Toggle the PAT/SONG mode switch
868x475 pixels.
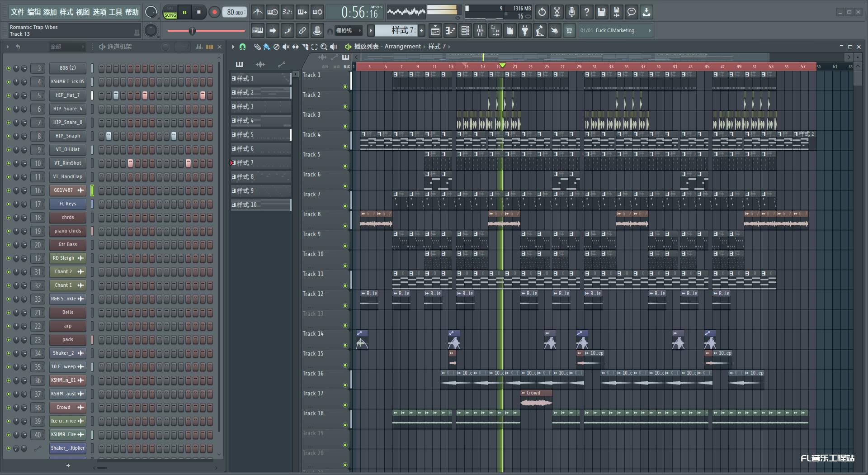coord(170,12)
